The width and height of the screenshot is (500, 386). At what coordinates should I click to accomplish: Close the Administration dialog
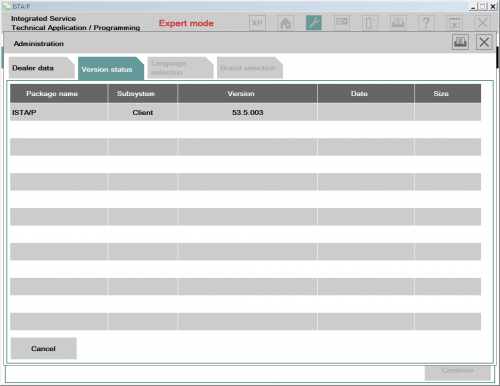pyautogui.click(x=484, y=42)
